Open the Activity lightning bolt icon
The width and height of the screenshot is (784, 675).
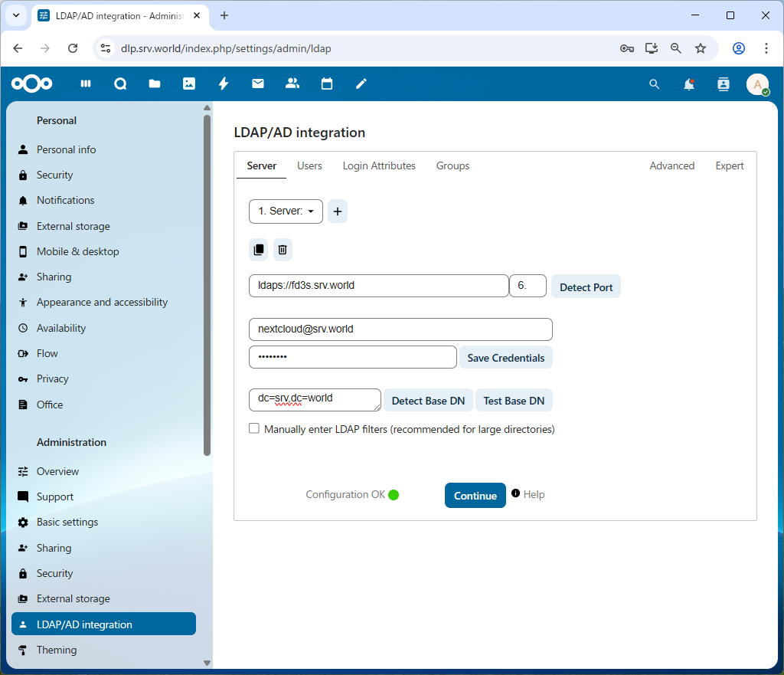224,84
